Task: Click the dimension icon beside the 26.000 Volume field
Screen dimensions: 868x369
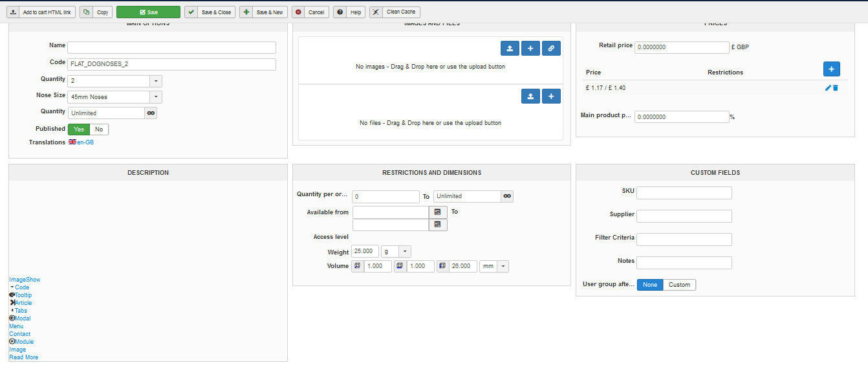Action: click(443, 266)
